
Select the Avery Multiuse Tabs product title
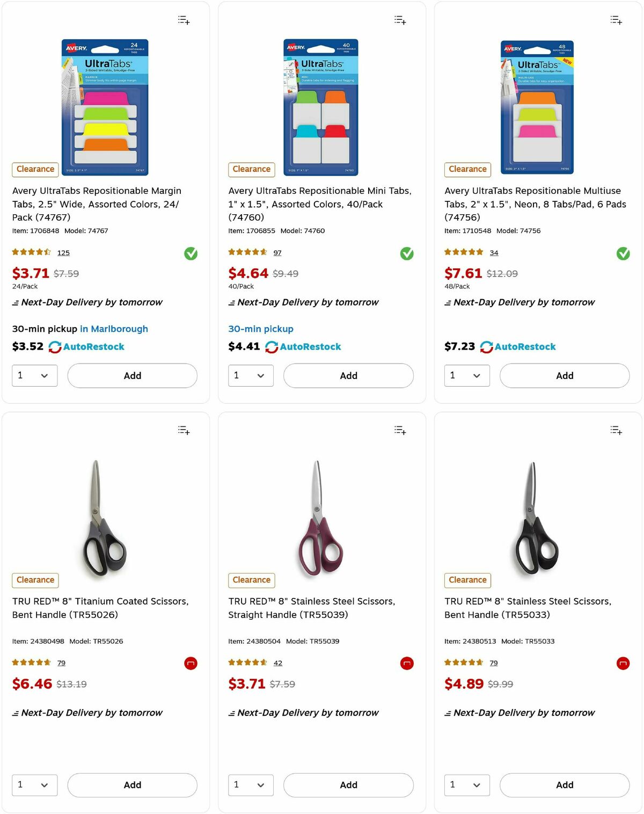532,204
